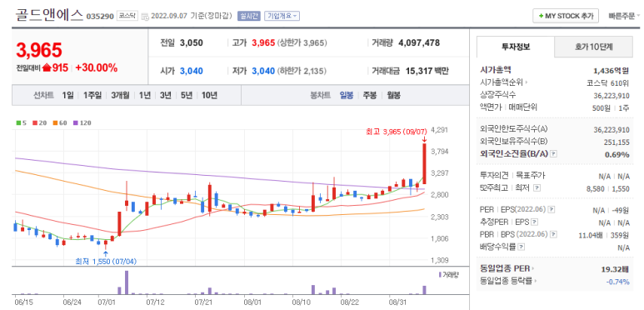The width and height of the screenshot is (644, 310).
Task: Switch to the 월봉 monthly candle chart
Action: tap(393, 96)
